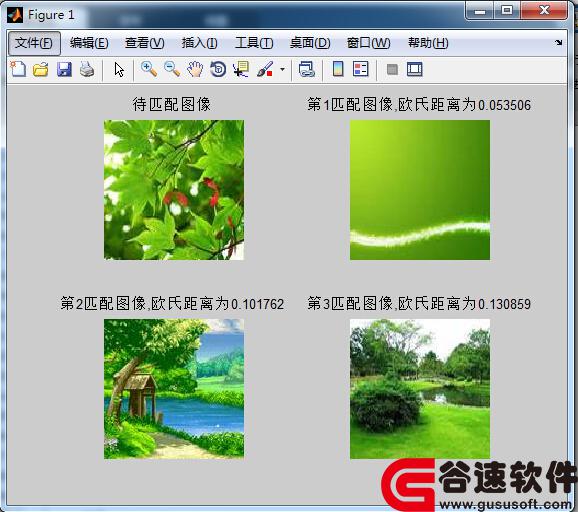
Task: Save the figure with the floppy icon
Action: [64, 69]
